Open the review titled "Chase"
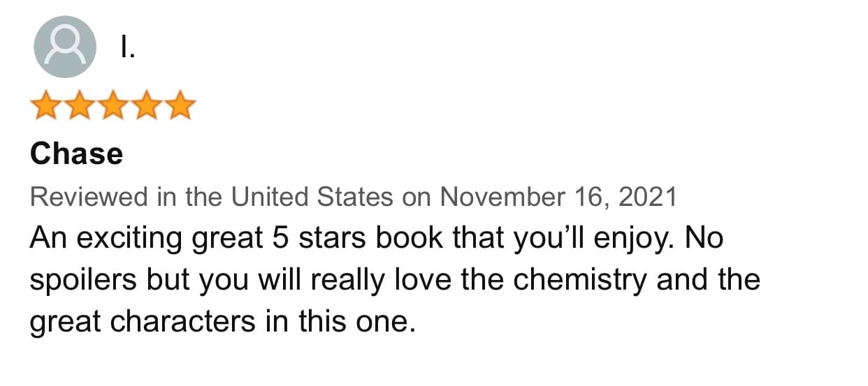Viewport: 868px width, 386px height. [76, 154]
